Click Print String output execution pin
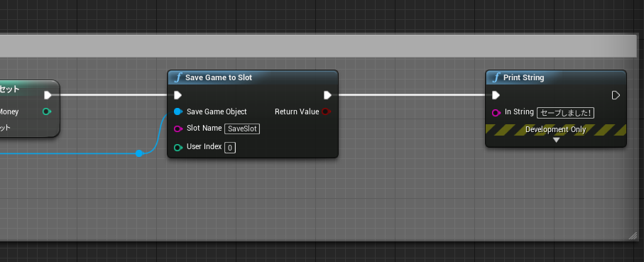644x262 pixels. point(616,95)
